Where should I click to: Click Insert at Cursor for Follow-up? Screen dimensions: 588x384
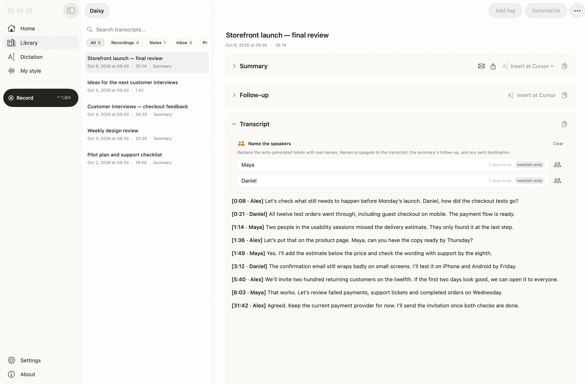tap(531, 95)
